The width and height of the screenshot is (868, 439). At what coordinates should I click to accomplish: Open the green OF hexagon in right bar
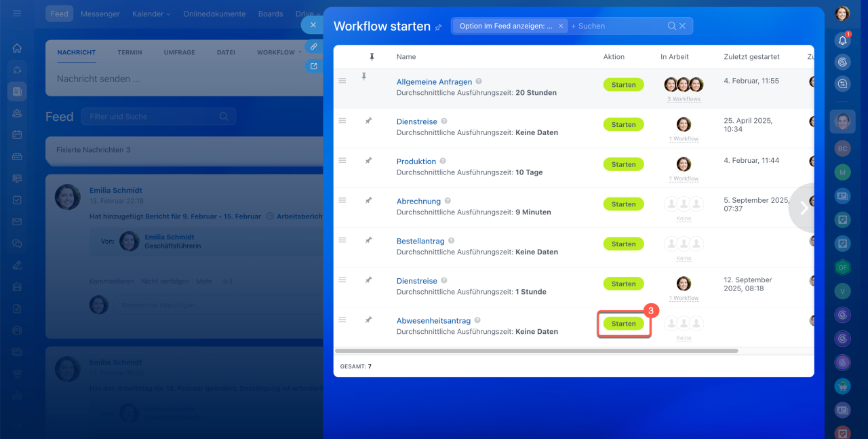click(842, 267)
